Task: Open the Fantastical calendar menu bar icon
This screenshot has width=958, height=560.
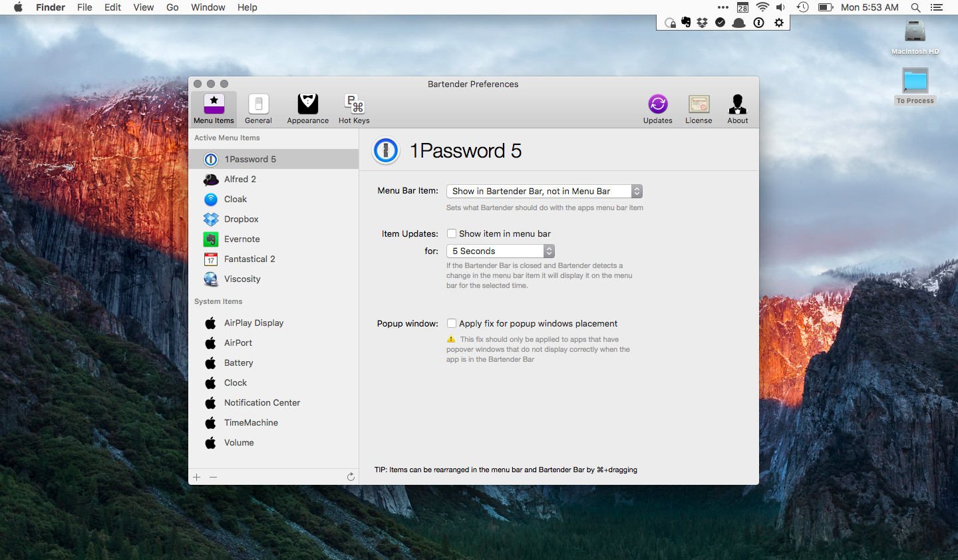Action: click(x=742, y=7)
